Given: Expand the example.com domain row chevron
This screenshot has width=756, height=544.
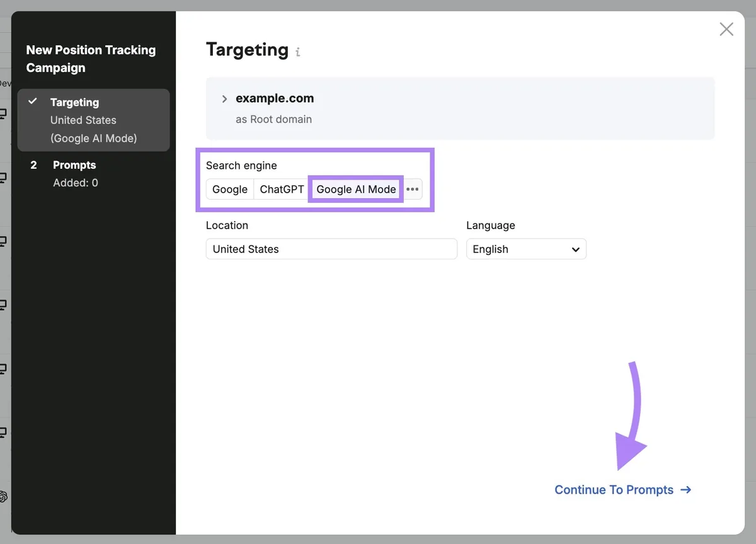Looking at the screenshot, I should [x=224, y=99].
